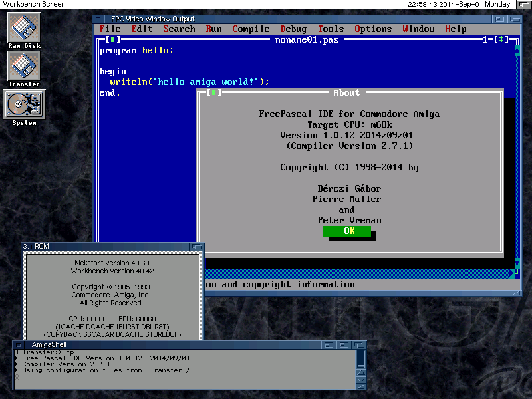This screenshot has width=532, height=399.
Task: Open the Window menu
Action: click(x=418, y=29)
